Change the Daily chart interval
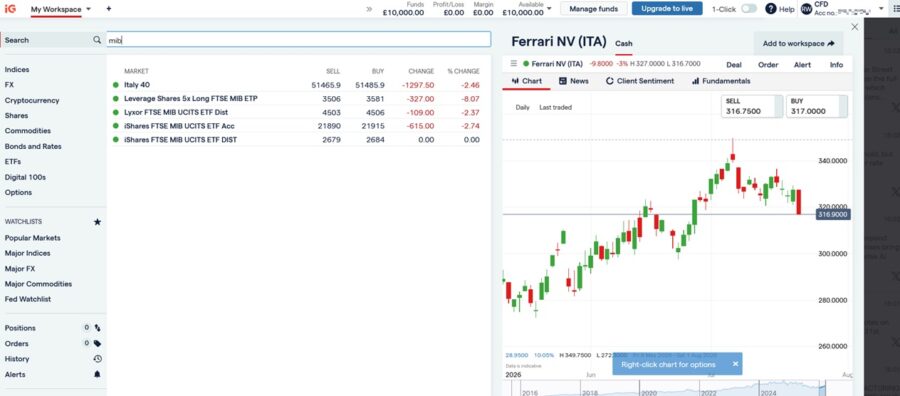The height and width of the screenshot is (396, 900). [522, 107]
